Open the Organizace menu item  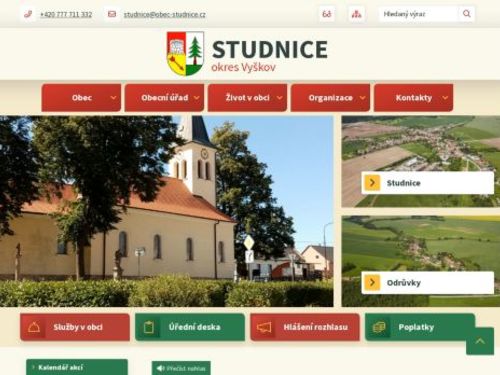pyautogui.click(x=330, y=98)
